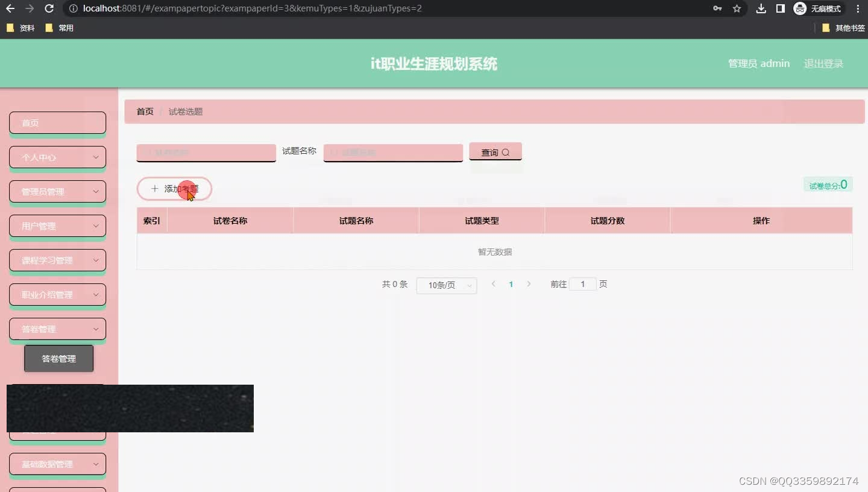Viewport: 868px width, 492px height.
Task: Click the browser forward arrow
Action: [x=30, y=8]
